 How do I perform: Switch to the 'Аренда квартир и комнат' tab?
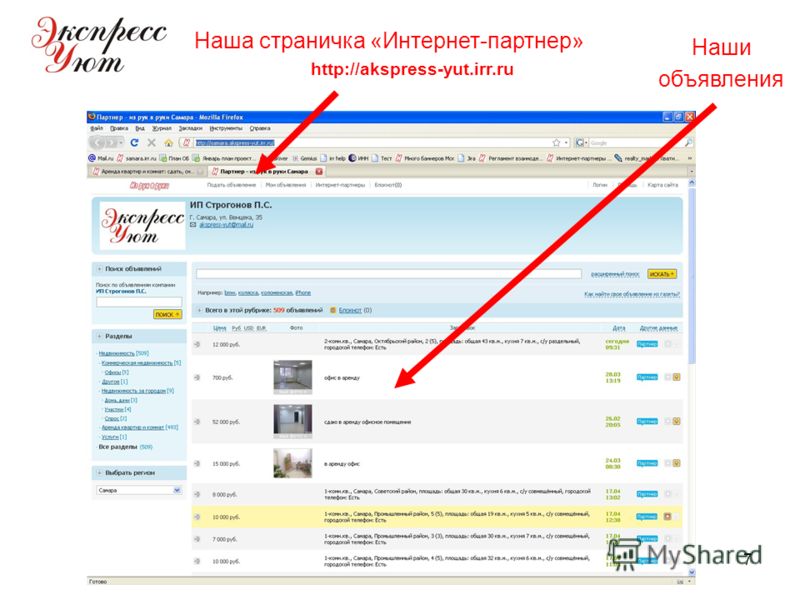(147, 171)
